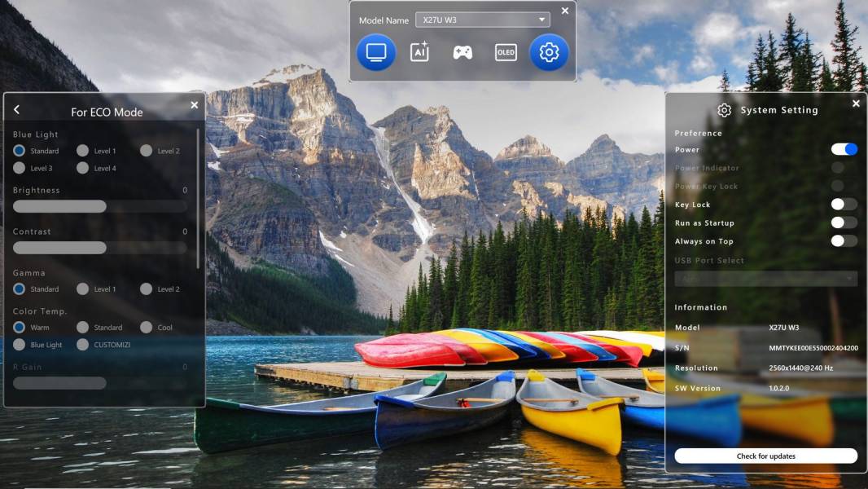The height and width of the screenshot is (489, 868).
Task: Enable Always on Top switch
Action: pyautogui.click(x=844, y=241)
